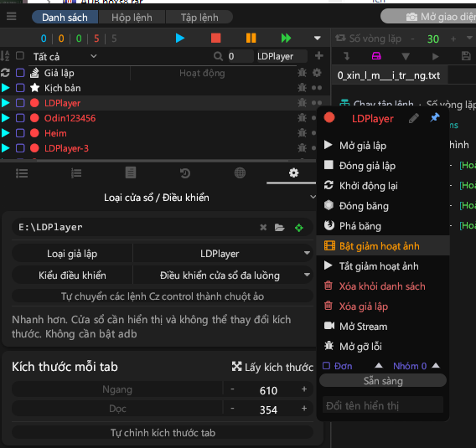Open the Kiểu điều khiển dropdown
The height and width of the screenshot is (448, 476).
(223, 275)
